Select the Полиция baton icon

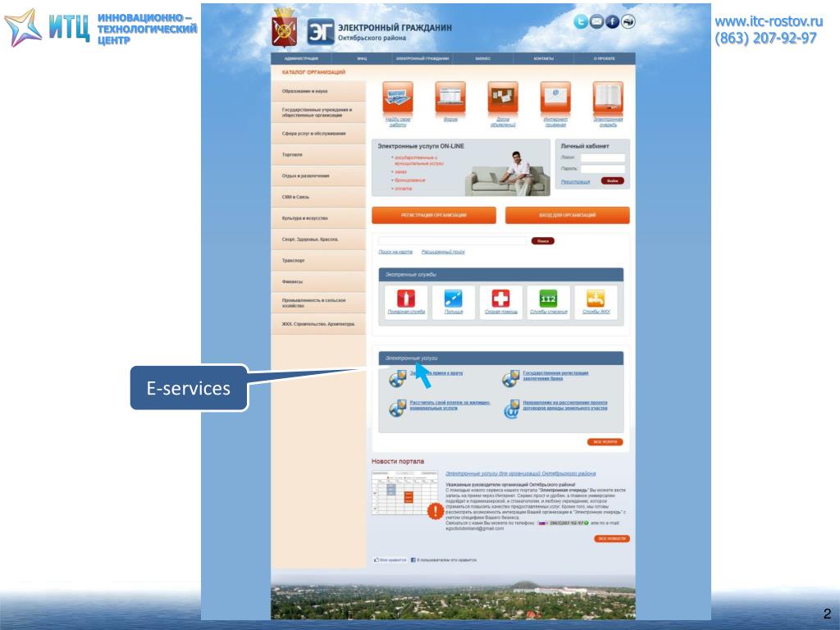point(453,298)
